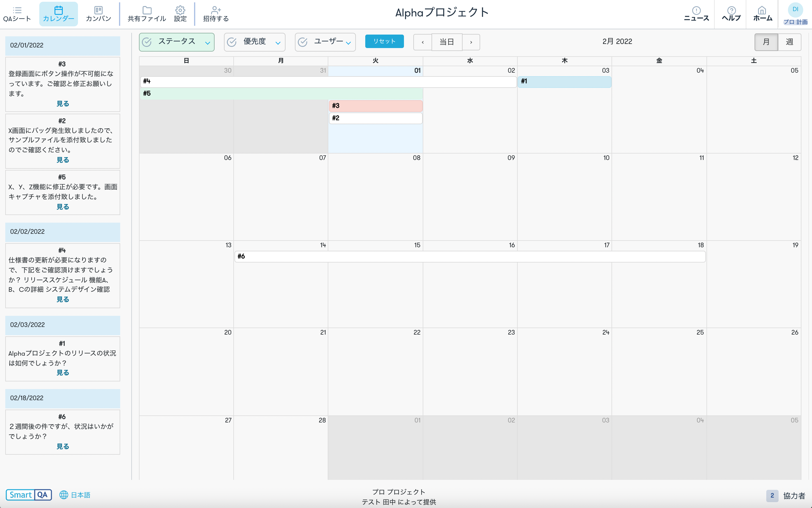Screen dimensions: 812x508
Task: Click the 土 Saturday column header
Action: [754, 61]
